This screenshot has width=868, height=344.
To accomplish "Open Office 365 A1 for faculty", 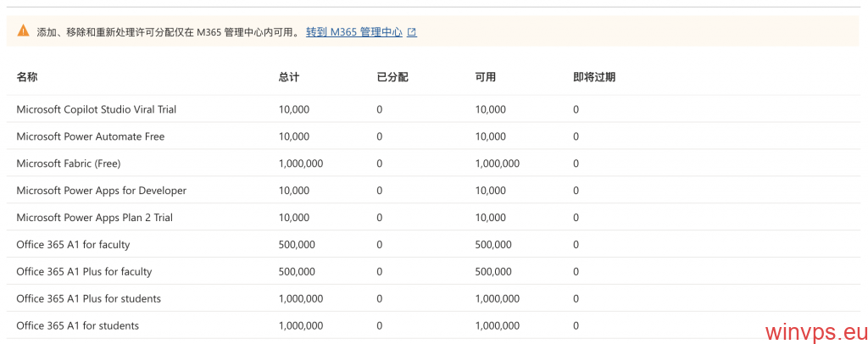I will tap(73, 245).
